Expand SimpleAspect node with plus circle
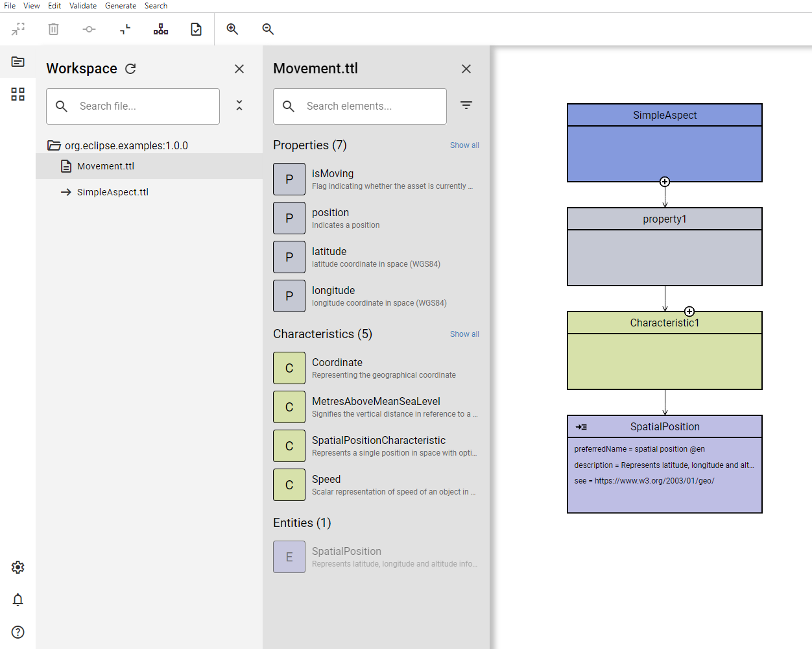Image resolution: width=812 pixels, height=649 pixels. click(665, 182)
